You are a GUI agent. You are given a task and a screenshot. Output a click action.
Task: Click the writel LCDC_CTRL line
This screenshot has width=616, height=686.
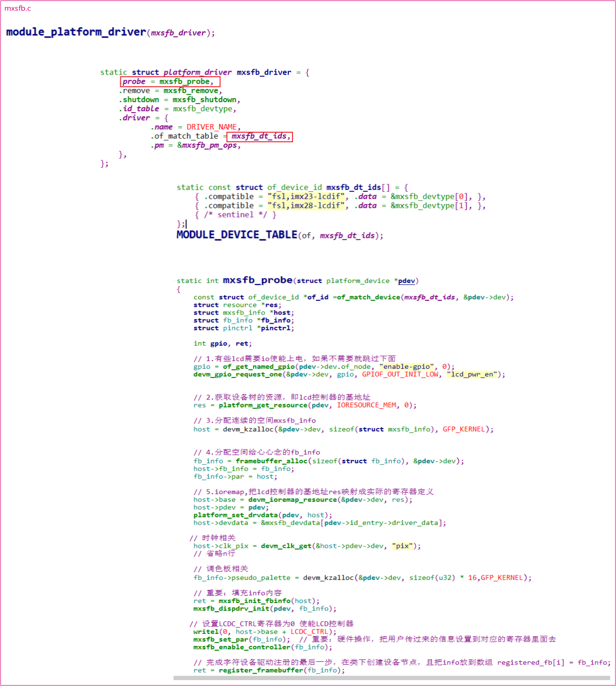pyautogui.click(x=265, y=632)
